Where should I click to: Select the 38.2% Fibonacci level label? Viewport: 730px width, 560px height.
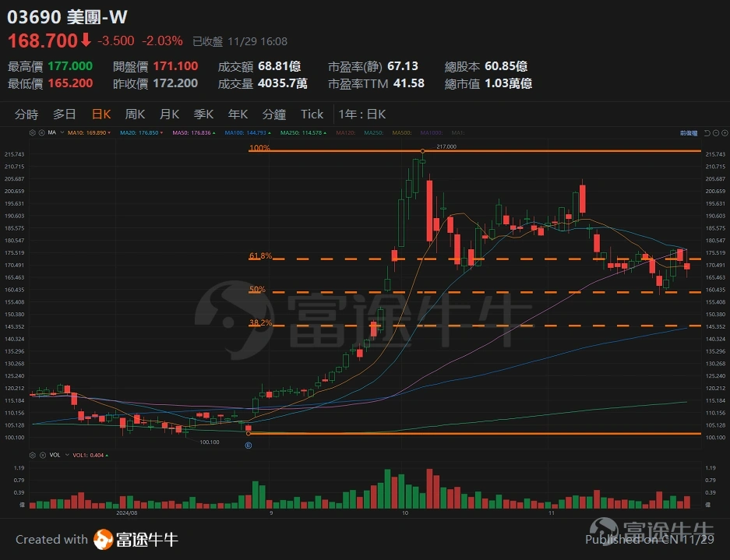coord(261,322)
